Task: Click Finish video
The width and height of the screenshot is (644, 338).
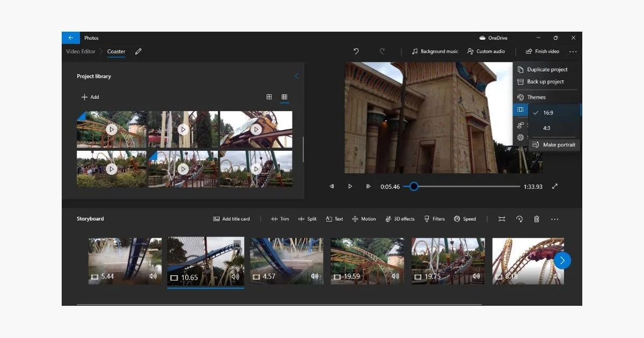Action: click(543, 51)
